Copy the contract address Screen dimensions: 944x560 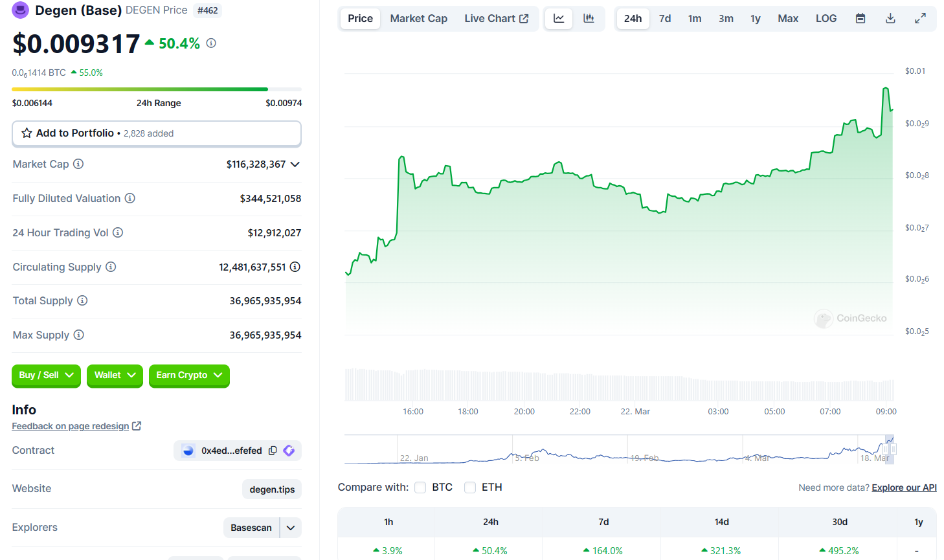(273, 451)
